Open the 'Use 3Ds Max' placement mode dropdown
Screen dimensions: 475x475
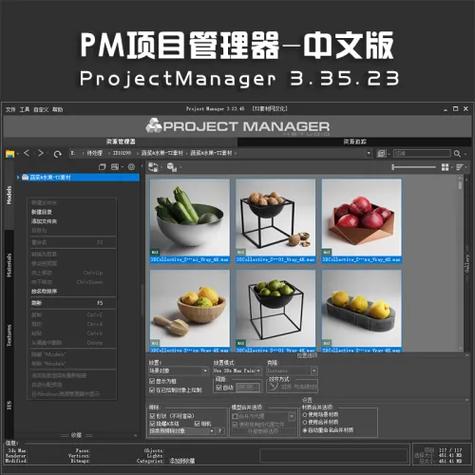(x=237, y=371)
